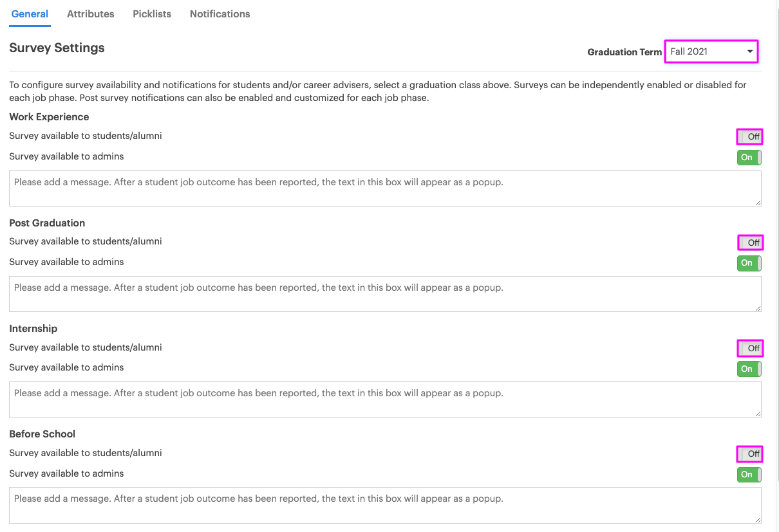The width and height of the screenshot is (779, 532).
Task: Click the Graduation Term dropdown arrow
Action: tap(750, 51)
